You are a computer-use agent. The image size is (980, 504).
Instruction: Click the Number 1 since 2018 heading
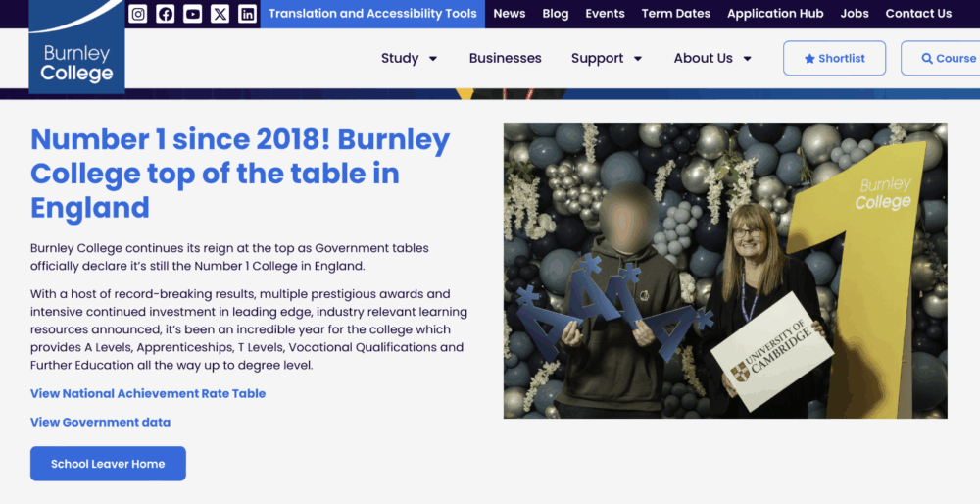tap(240, 174)
